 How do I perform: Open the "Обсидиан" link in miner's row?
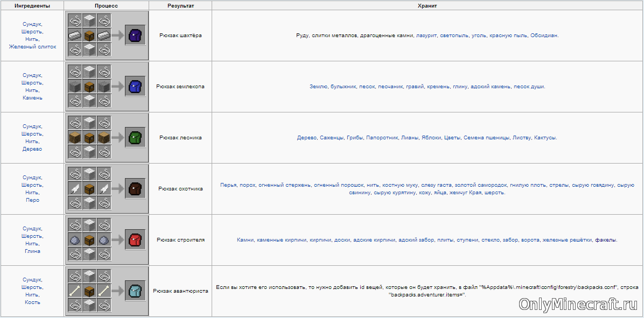pyautogui.click(x=544, y=36)
